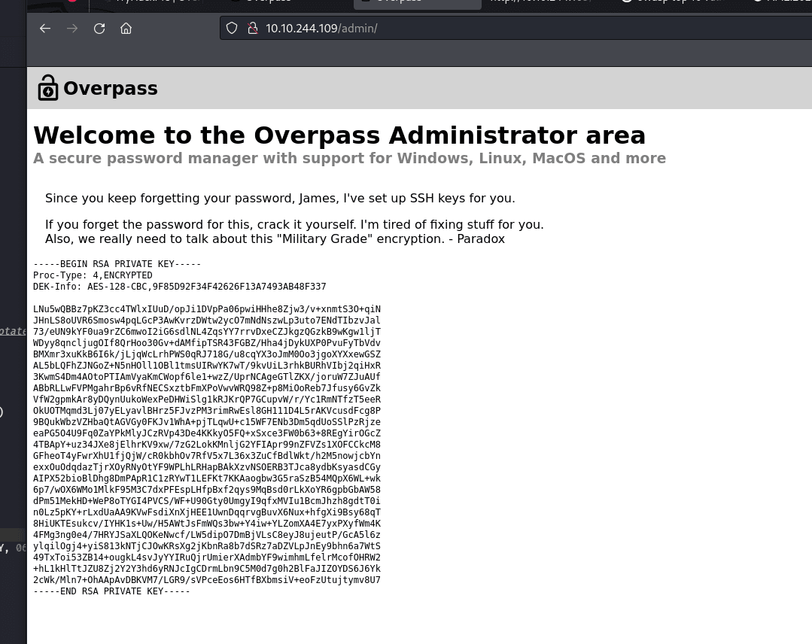Open the protections panel via the shield icon
The image size is (812, 644).
click(x=231, y=28)
